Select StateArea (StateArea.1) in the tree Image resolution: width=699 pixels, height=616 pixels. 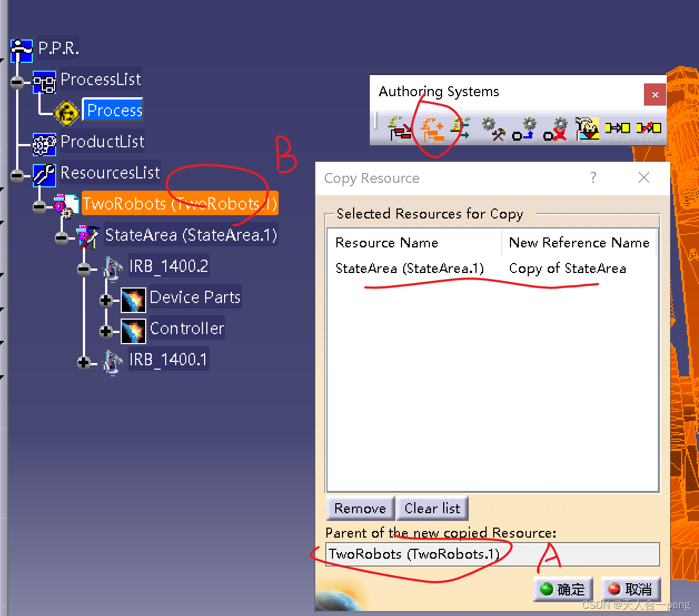(x=191, y=235)
